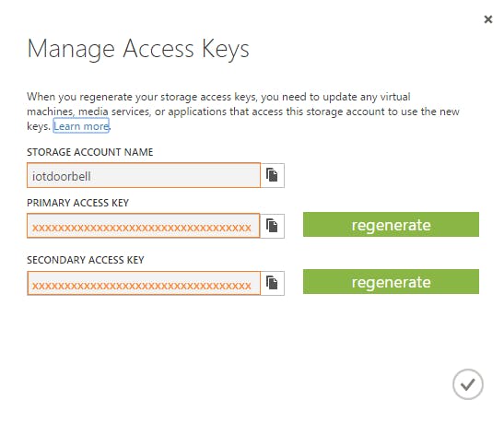
Task: Copy the secondary access key
Action: coord(272,283)
